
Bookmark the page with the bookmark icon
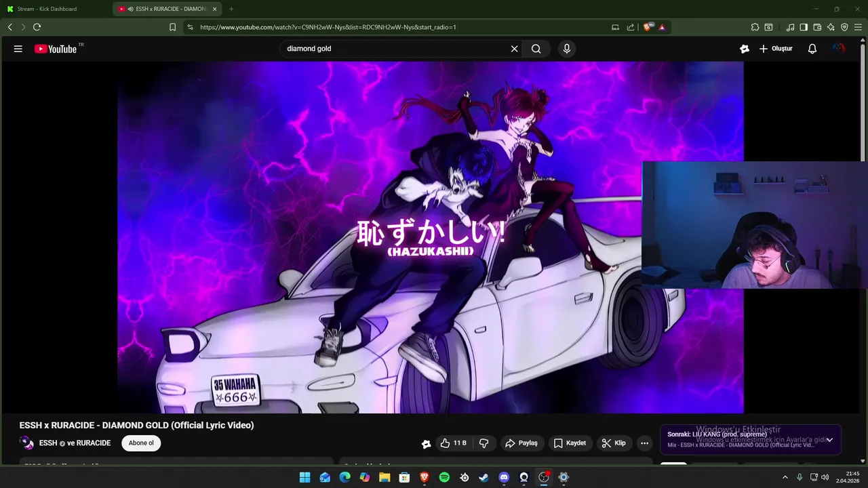[x=172, y=27]
